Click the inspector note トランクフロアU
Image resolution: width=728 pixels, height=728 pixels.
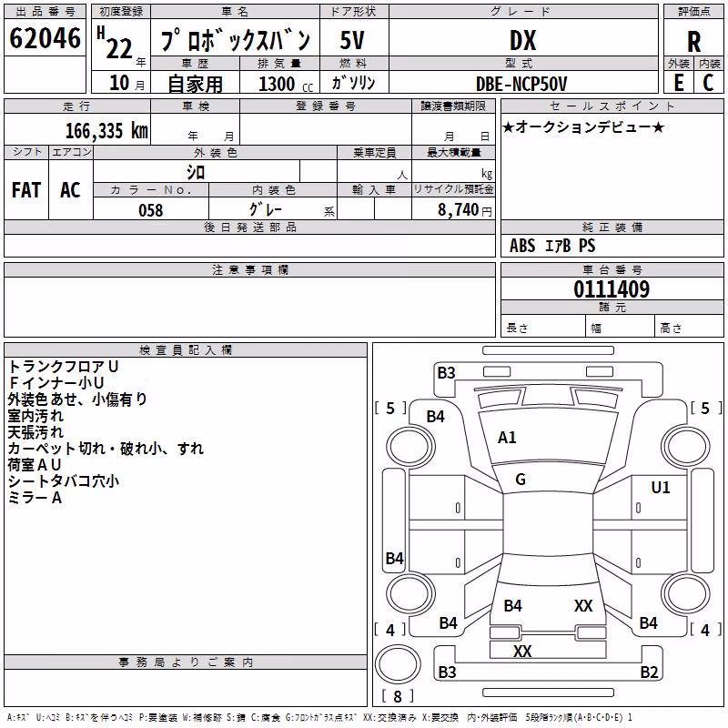coord(63,367)
